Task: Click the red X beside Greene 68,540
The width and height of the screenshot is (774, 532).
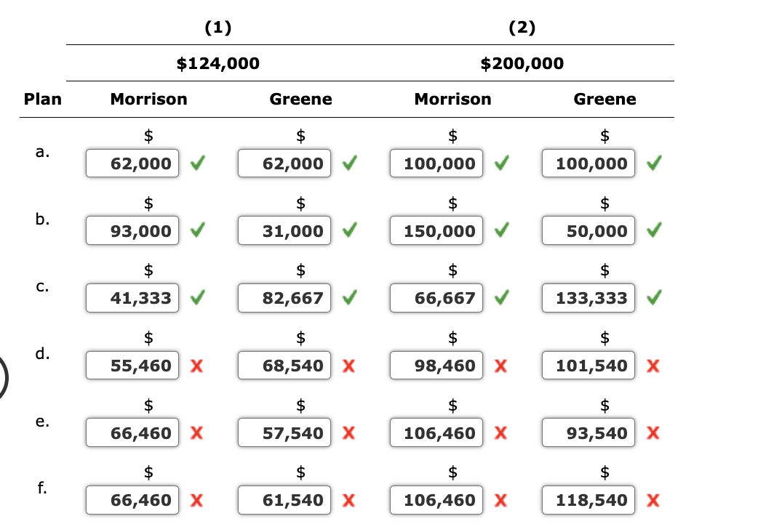Action: [x=348, y=366]
